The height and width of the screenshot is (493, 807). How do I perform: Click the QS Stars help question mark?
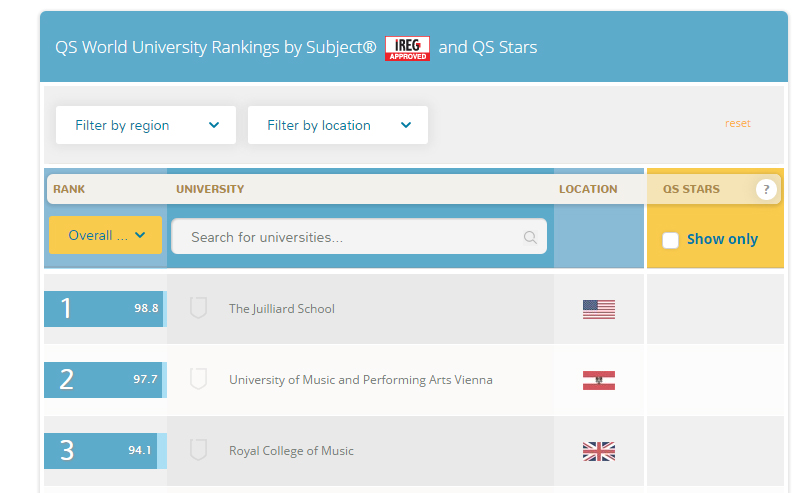click(766, 189)
